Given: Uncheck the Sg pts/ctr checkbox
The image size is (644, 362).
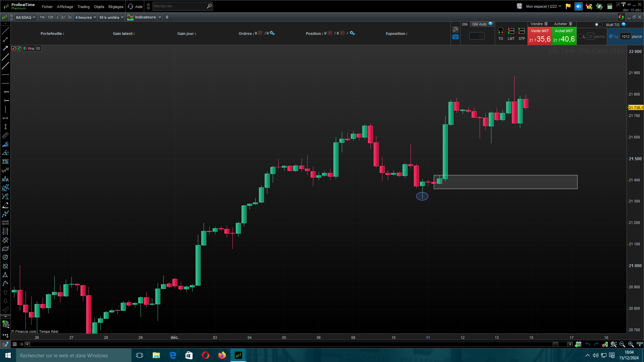Looking at the screenshot, I should click(611, 37).
